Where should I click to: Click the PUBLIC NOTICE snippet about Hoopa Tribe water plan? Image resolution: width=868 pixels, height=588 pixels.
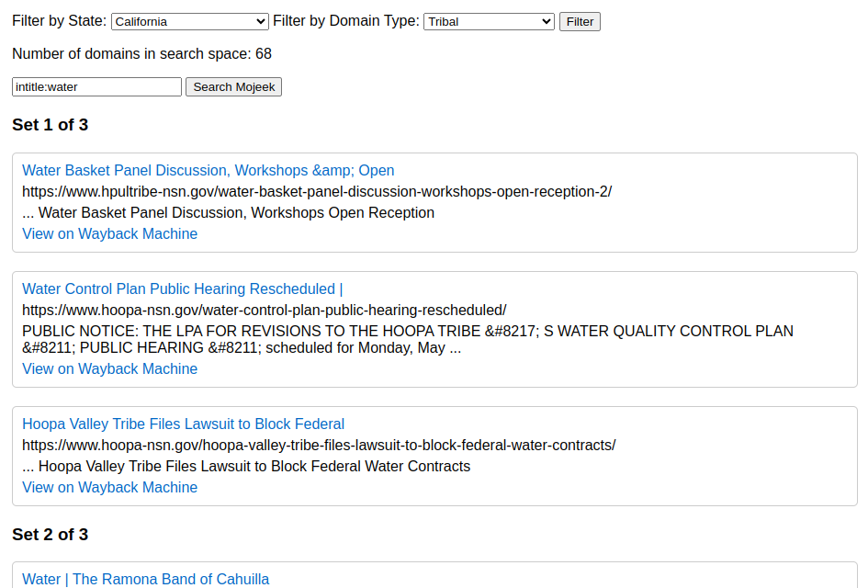pyautogui.click(x=408, y=339)
